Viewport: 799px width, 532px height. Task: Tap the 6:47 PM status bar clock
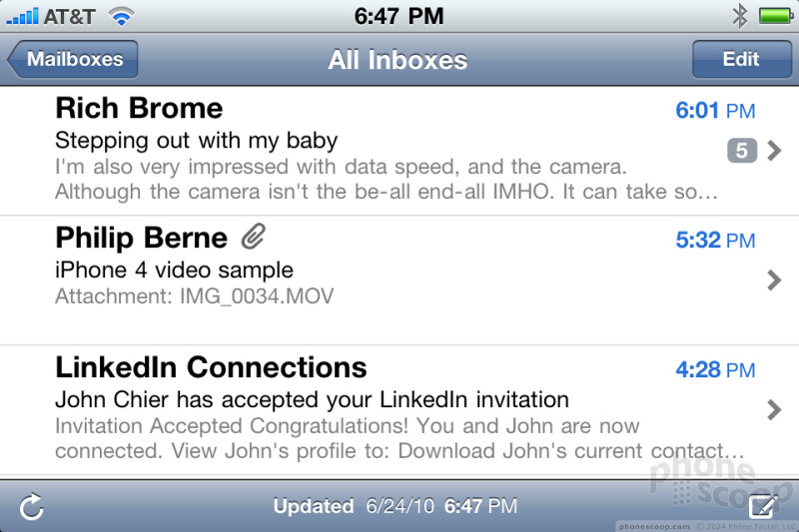pyautogui.click(x=399, y=16)
